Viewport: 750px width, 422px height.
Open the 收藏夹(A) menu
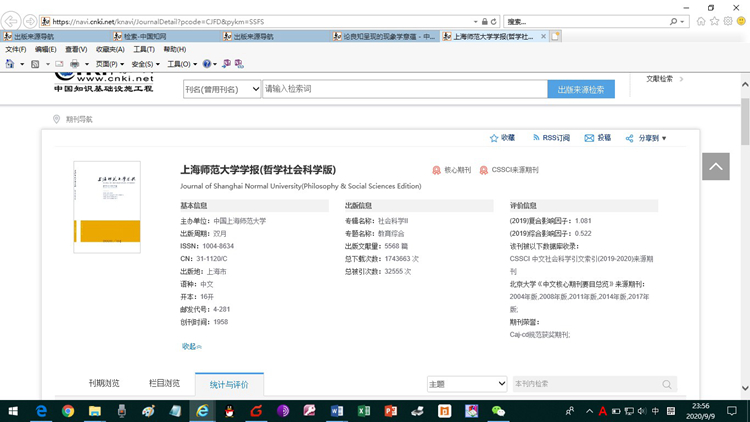point(110,49)
